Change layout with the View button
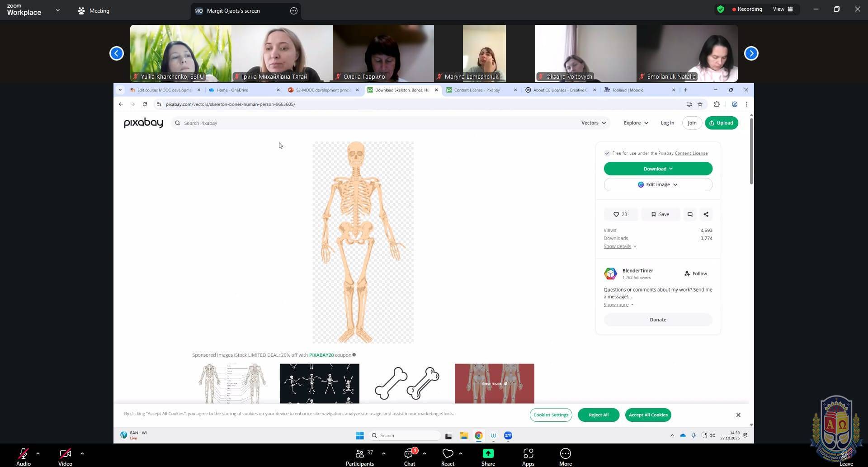The width and height of the screenshot is (868, 467). tap(783, 9)
